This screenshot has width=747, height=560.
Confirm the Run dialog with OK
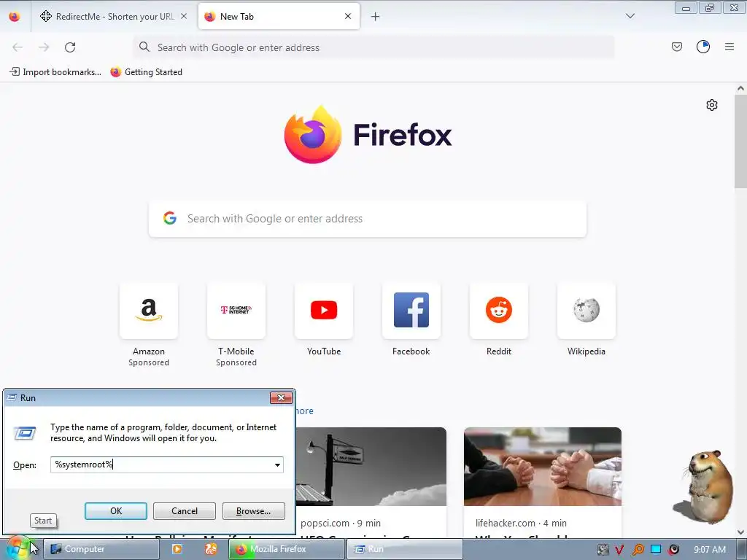pos(116,511)
